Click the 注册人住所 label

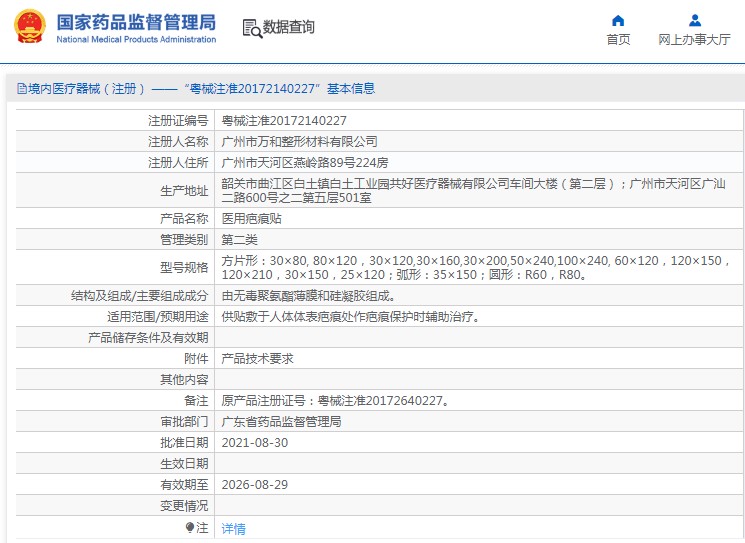tap(178, 162)
